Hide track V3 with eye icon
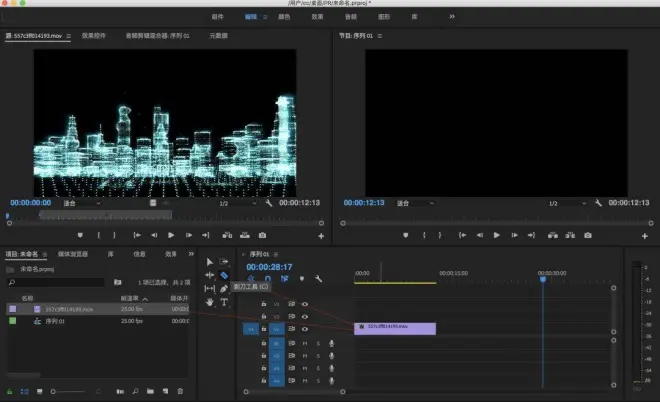This screenshot has height=402, width=660. point(305,304)
